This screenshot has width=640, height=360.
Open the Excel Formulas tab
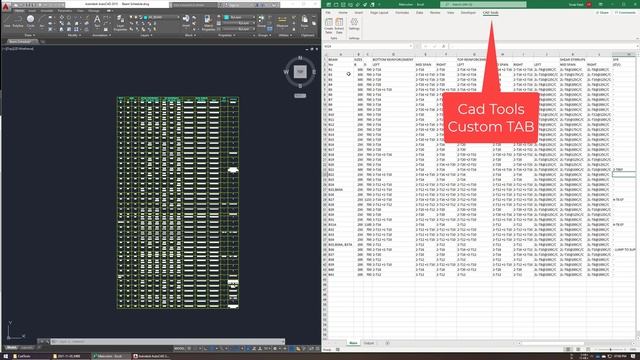[402, 13]
